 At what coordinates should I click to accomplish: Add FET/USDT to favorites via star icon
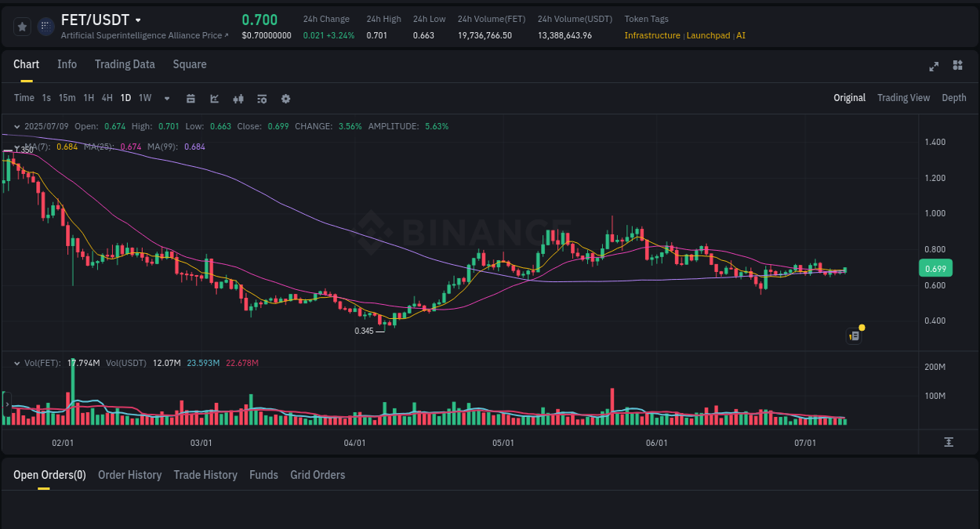21,26
